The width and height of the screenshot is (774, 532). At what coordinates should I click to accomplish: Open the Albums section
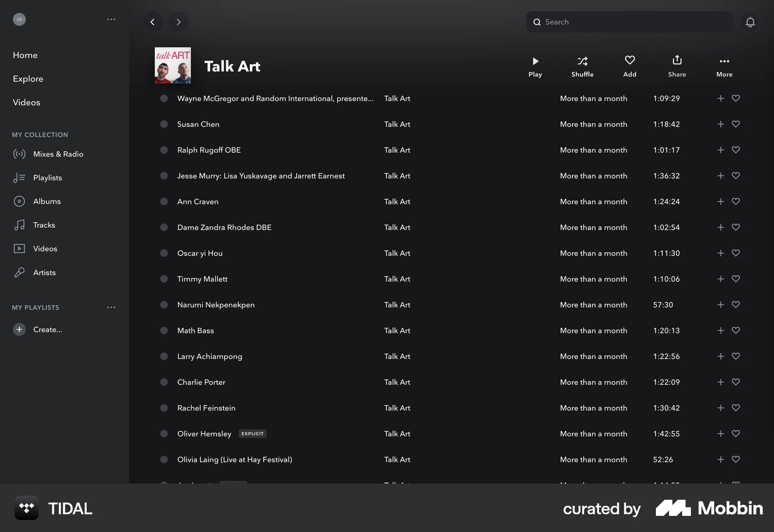pos(47,201)
